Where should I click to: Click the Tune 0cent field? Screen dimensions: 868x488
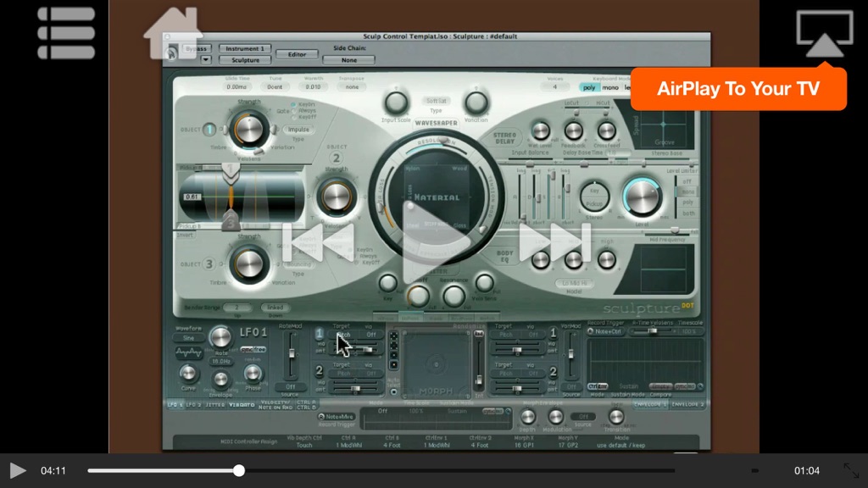coord(275,87)
